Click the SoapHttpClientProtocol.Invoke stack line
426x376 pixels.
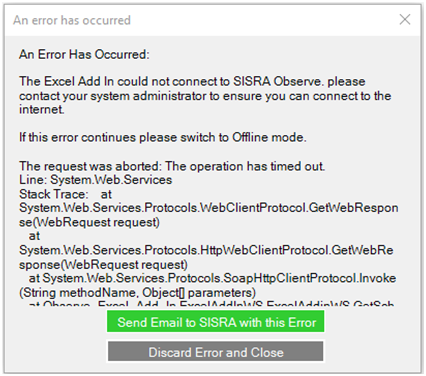click(212, 278)
